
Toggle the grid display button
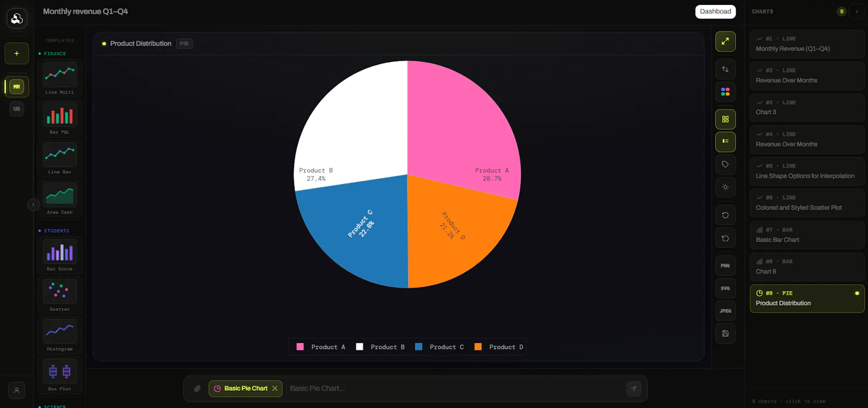pyautogui.click(x=725, y=119)
